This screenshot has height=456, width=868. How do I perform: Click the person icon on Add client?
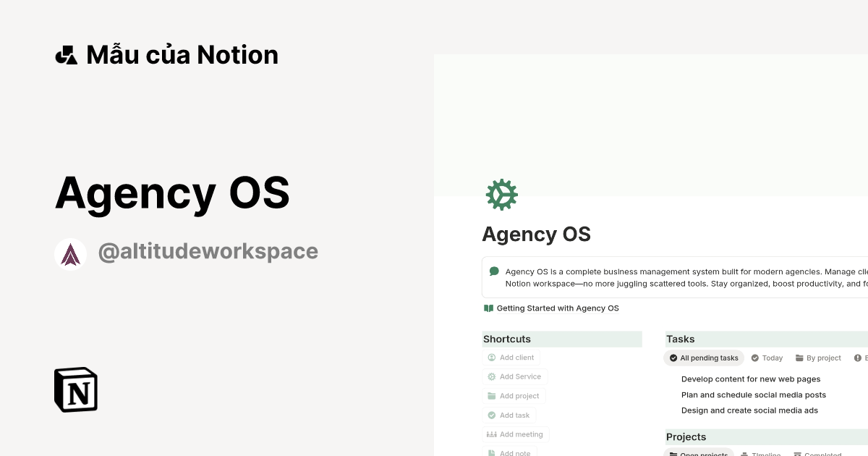(x=491, y=357)
